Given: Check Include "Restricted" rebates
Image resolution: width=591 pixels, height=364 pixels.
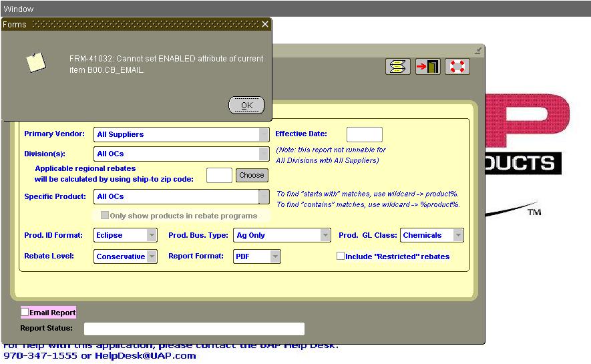Looking at the screenshot, I should pyautogui.click(x=341, y=256).
